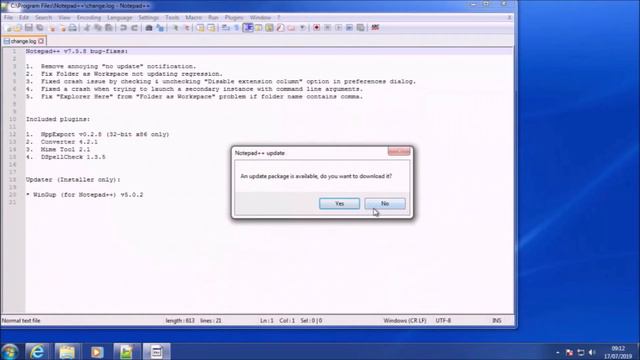Click the Copy toolbar icon
The image size is (640, 360).
(x=98, y=28)
